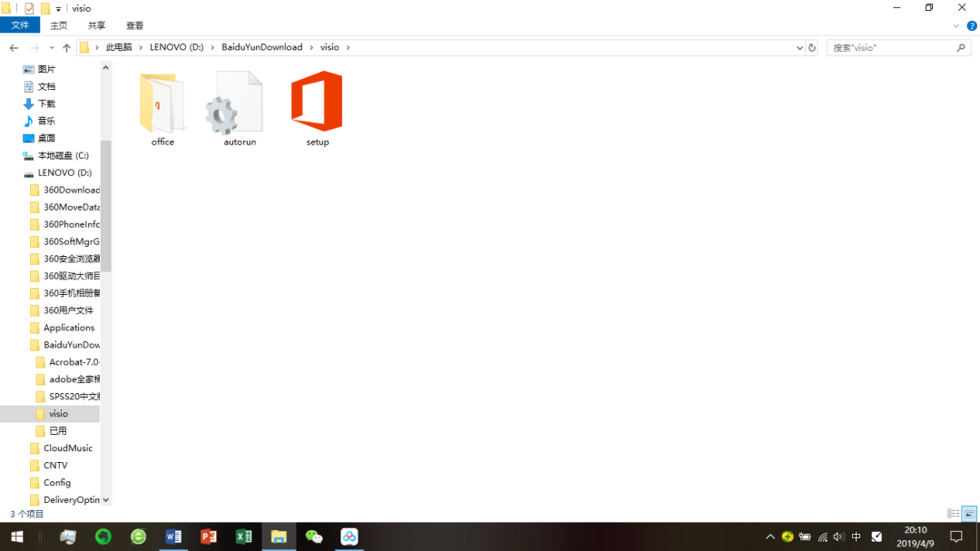The image size is (980, 551).
Task: Open the quick access toolbar customize dropdown
Action: pyautogui.click(x=58, y=9)
